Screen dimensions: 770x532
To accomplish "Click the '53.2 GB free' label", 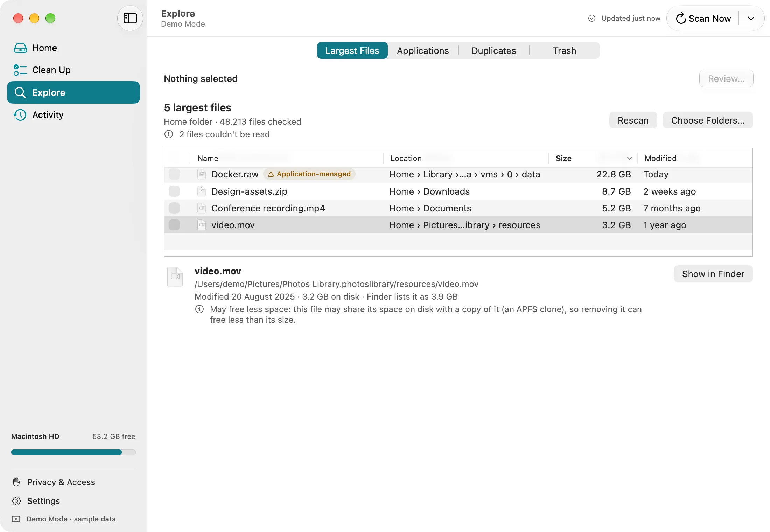I will click(x=114, y=436).
